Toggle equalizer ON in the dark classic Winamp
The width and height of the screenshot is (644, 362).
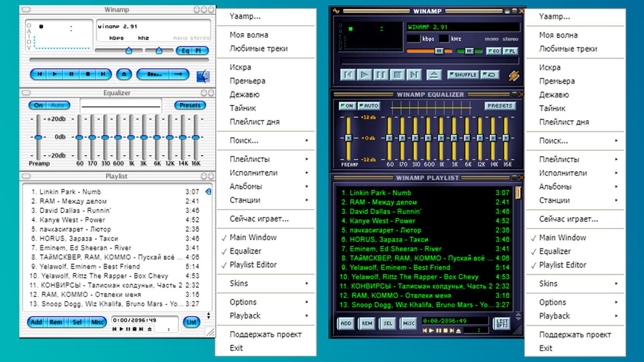point(347,106)
